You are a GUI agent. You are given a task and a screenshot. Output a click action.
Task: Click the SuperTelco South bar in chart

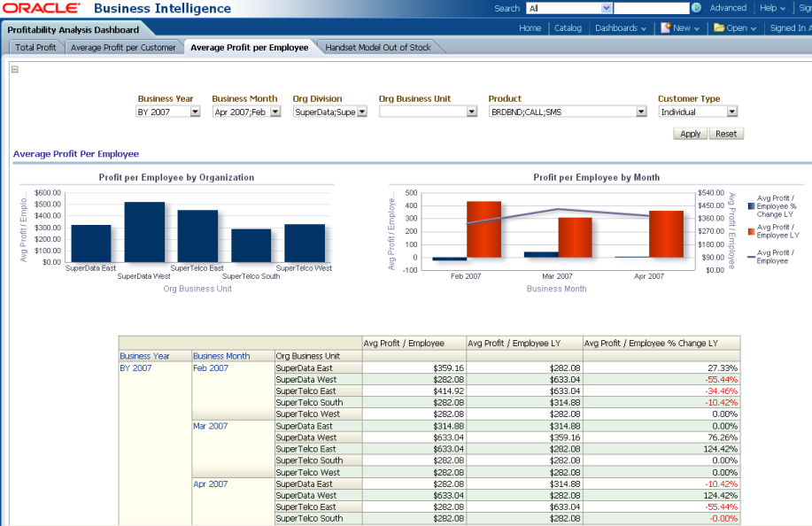tap(251, 245)
